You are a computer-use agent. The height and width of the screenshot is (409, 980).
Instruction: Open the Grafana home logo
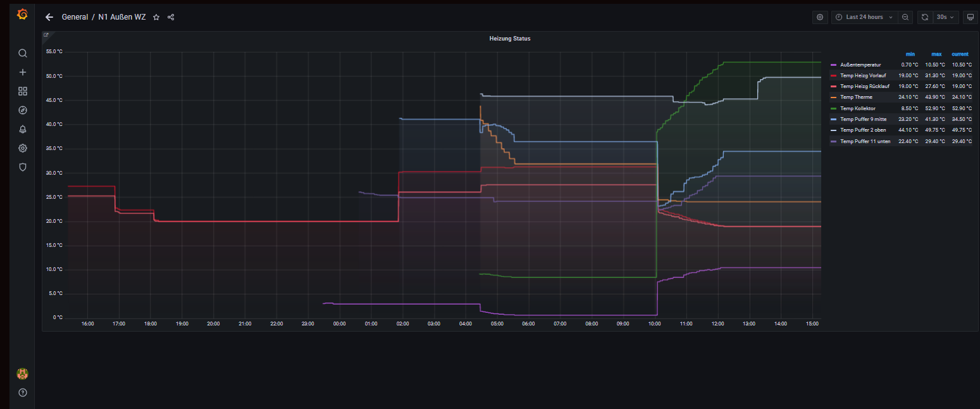(22, 15)
